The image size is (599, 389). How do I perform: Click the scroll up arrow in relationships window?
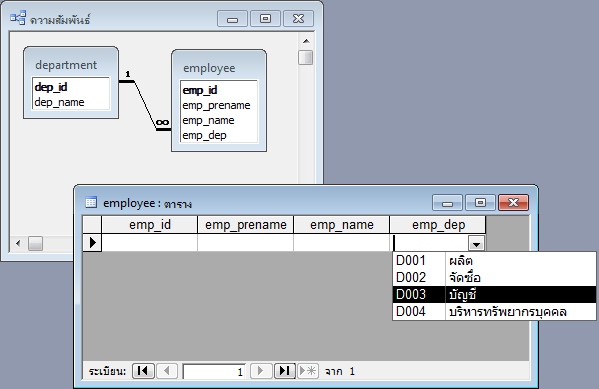click(306, 41)
